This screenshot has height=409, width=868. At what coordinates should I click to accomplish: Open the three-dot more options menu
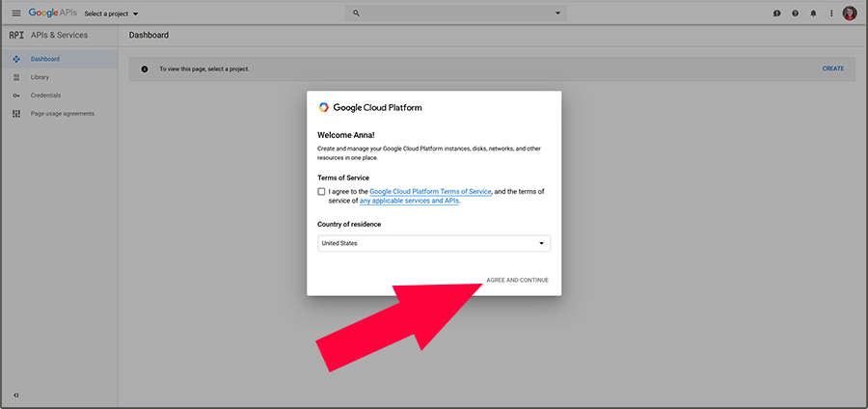(831, 14)
